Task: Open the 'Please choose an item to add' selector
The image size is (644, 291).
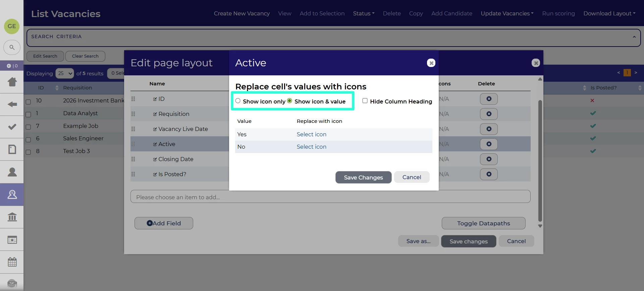Action: pyautogui.click(x=330, y=197)
